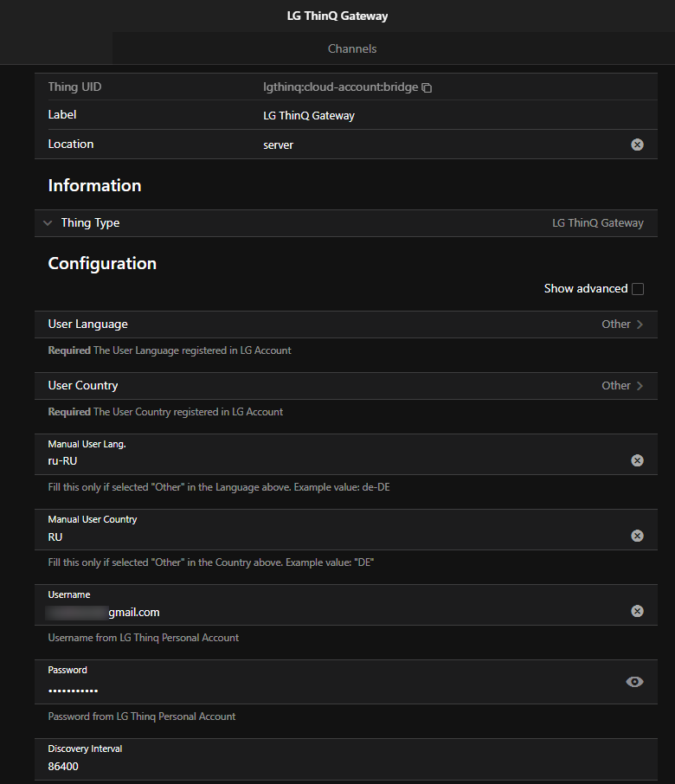This screenshot has height=784, width=675.
Task: Expand the Thing Type section chevron
Action: 48,223
